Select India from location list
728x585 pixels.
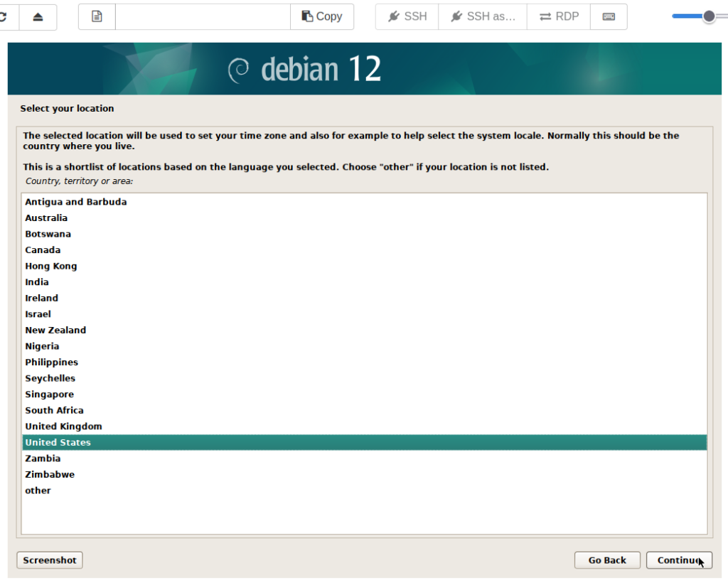pyautogui.click(x=37, y=282)
